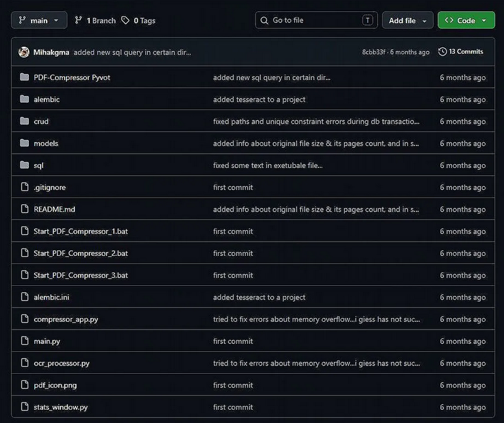The height and width of the screenshot is (423, 504).
Task: Expand the Add file dropdown
Action: click(x=408, y=20)
